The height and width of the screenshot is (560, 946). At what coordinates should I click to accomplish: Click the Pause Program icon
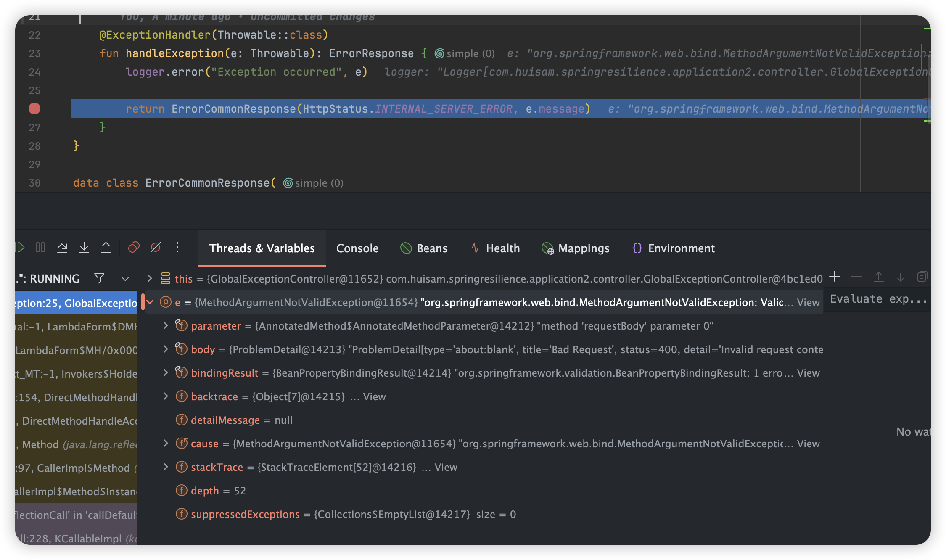pos(40,248)
